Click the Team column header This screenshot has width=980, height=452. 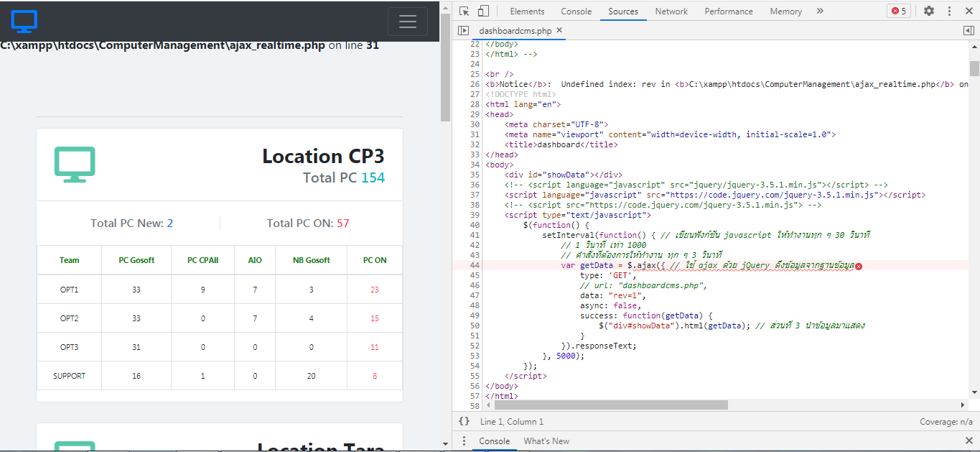coord(70,260)
